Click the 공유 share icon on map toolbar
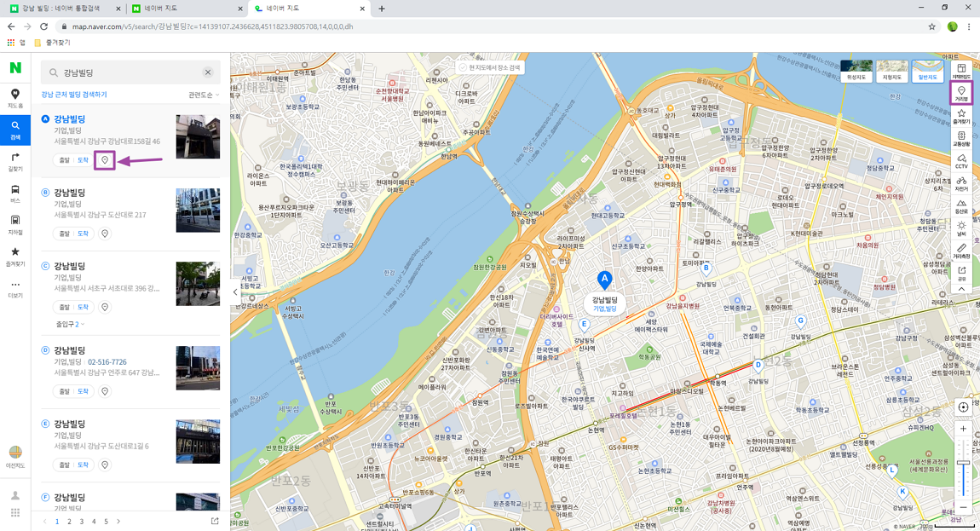This screenshot has height=531, width=980. (x=961, y=274)
